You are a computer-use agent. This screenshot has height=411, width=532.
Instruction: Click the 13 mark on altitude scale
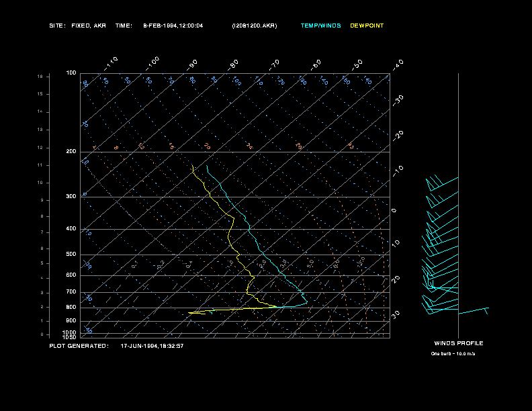pos(40,130)
